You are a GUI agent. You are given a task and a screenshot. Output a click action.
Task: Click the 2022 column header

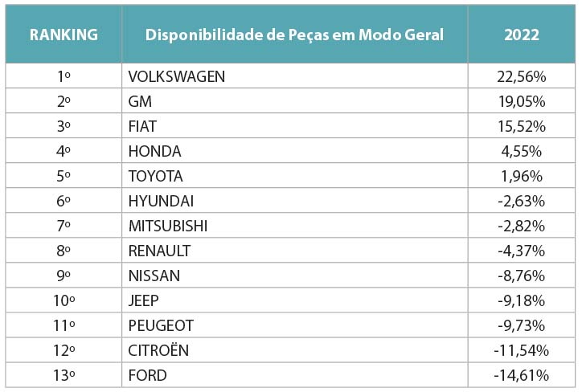[x=521, y=35]
